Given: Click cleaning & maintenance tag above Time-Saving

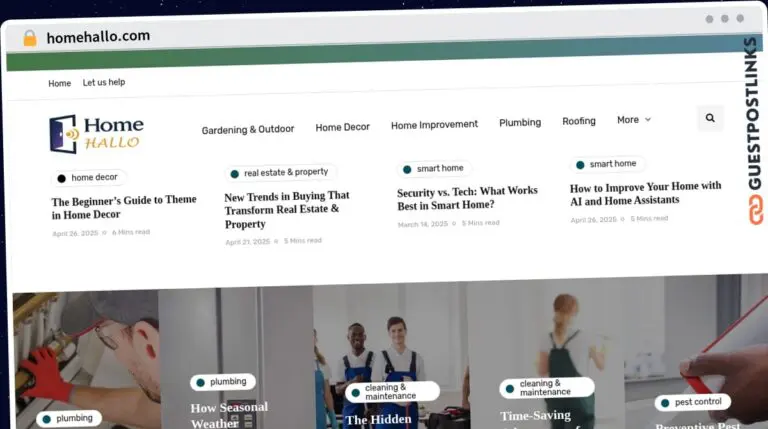Looking at the screenshot, I should [547, 388].
